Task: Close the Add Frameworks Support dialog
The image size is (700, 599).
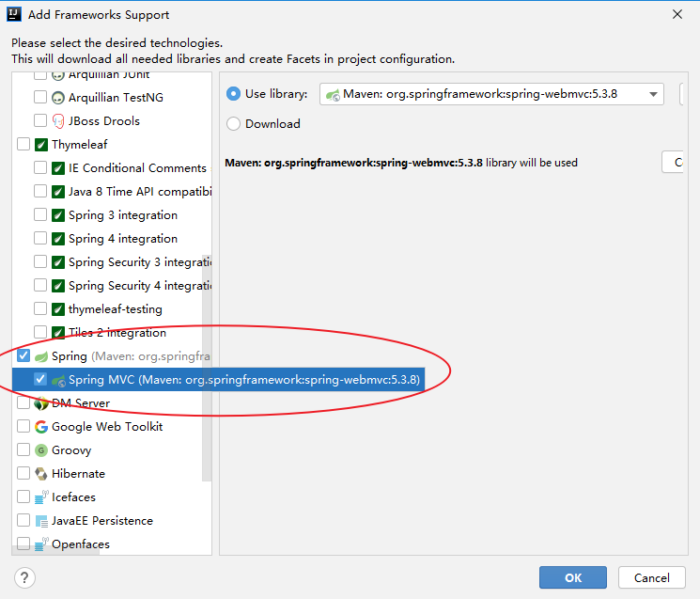Action: pyautogui.click(x=677, y=14)
